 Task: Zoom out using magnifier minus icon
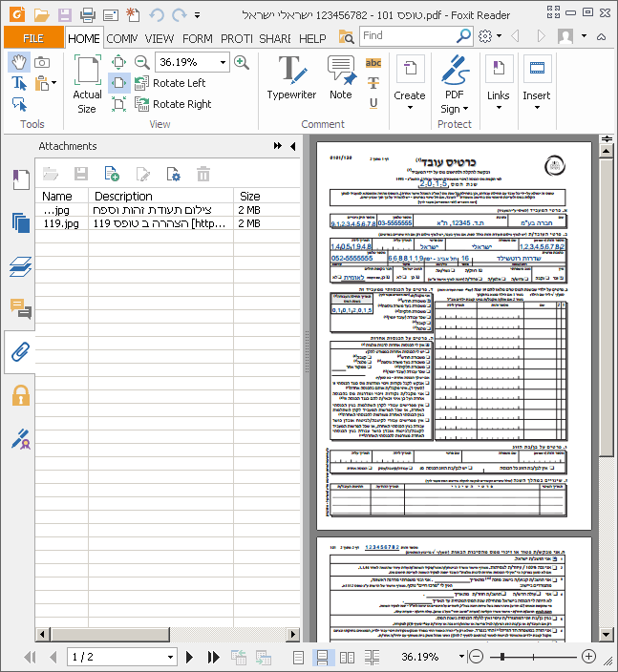pyautogui.click(x=141, y=62)
